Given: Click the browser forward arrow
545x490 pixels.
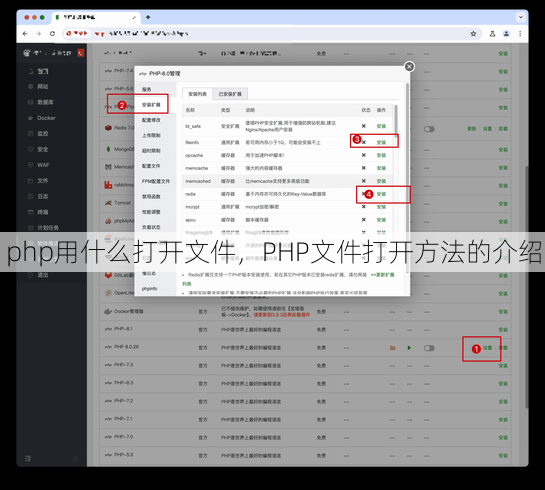Looking at the screenshot, I should click(39, 34).
